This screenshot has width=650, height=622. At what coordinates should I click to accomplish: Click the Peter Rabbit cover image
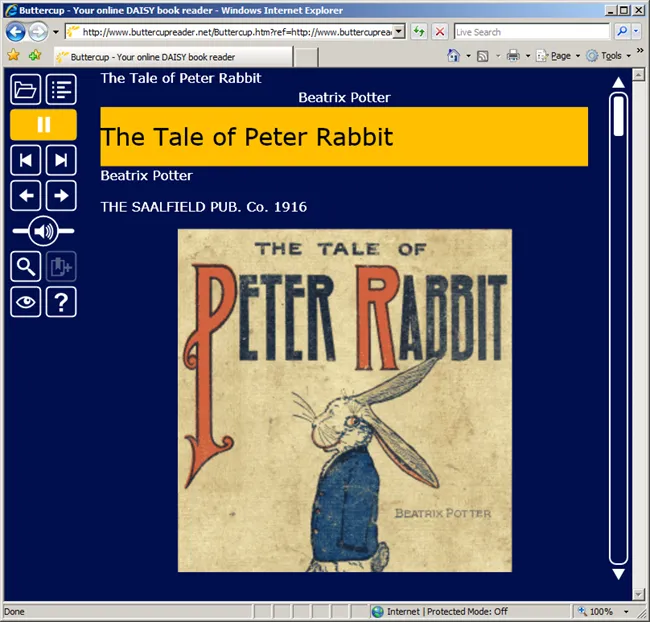tap(344, 400)
